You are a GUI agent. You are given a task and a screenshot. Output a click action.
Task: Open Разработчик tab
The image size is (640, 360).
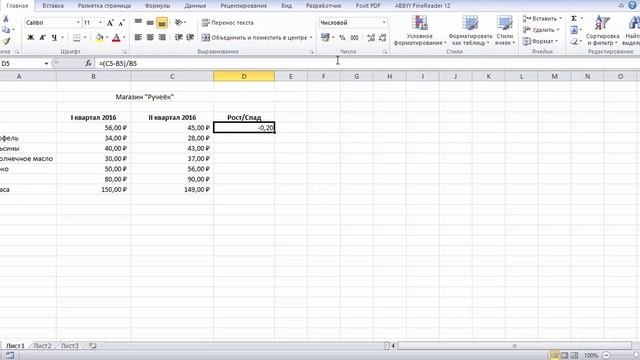(x=323, y=6)
